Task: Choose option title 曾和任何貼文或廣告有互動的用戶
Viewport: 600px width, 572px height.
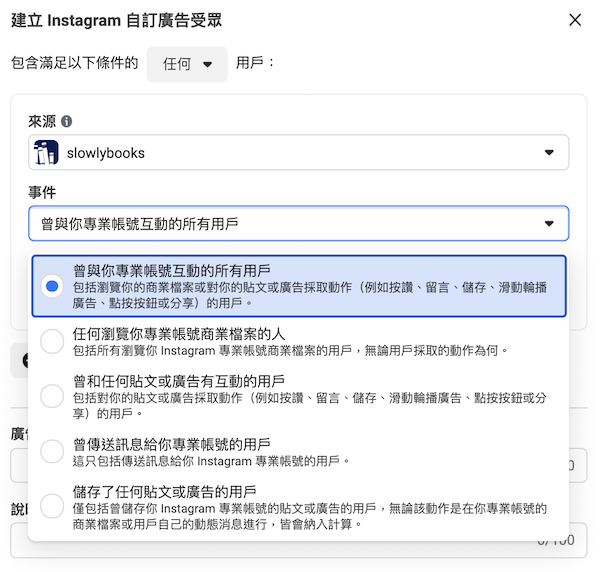Action: [x=179, y=381]
